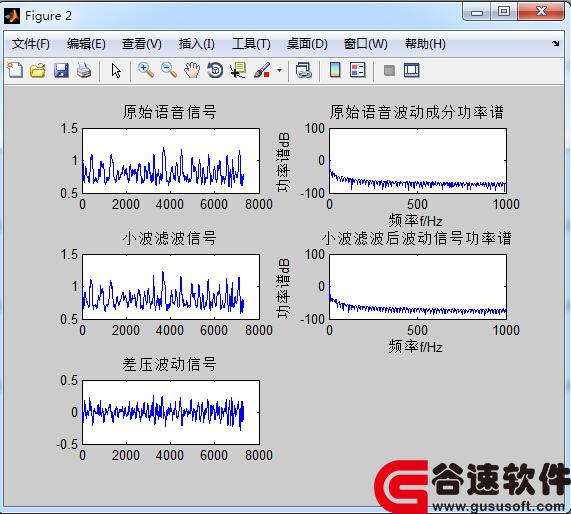571x514 pixels.
Task: Activate the Edit Plot arrow tool
Action: pos(116,70)
